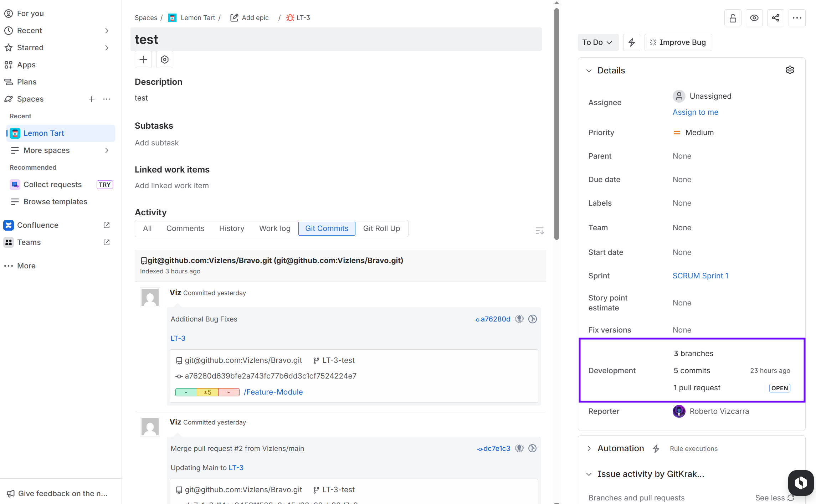Click the Improve Bug button

[x=678, y=42]
